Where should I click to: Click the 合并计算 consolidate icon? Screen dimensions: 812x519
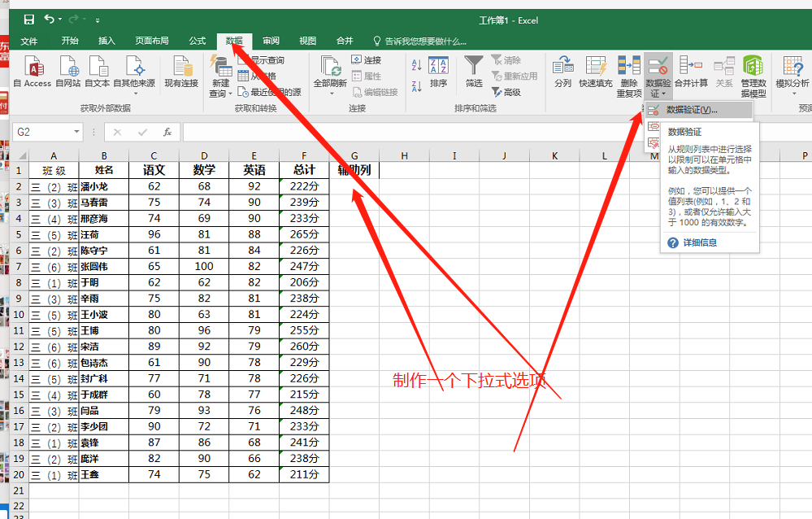point(691,72)
